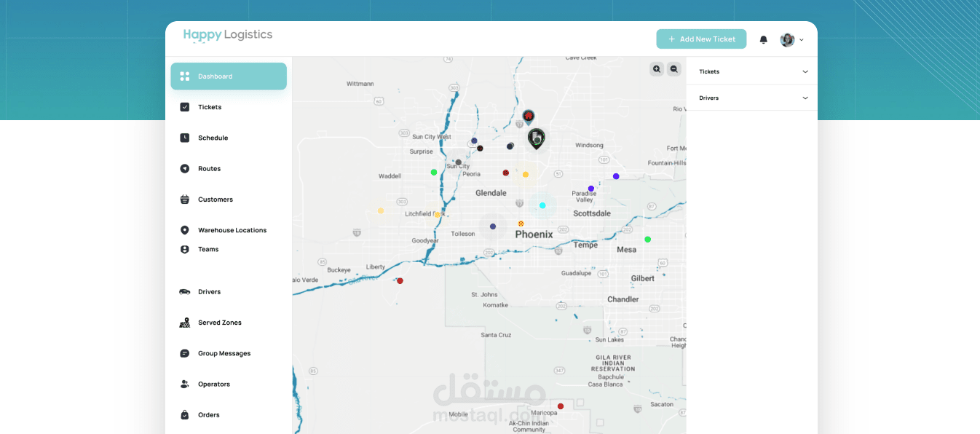Viewport: 980px width, 434px height.
Task: Click the purple marker at Paradise Valley
Action: tap(591, 189)
